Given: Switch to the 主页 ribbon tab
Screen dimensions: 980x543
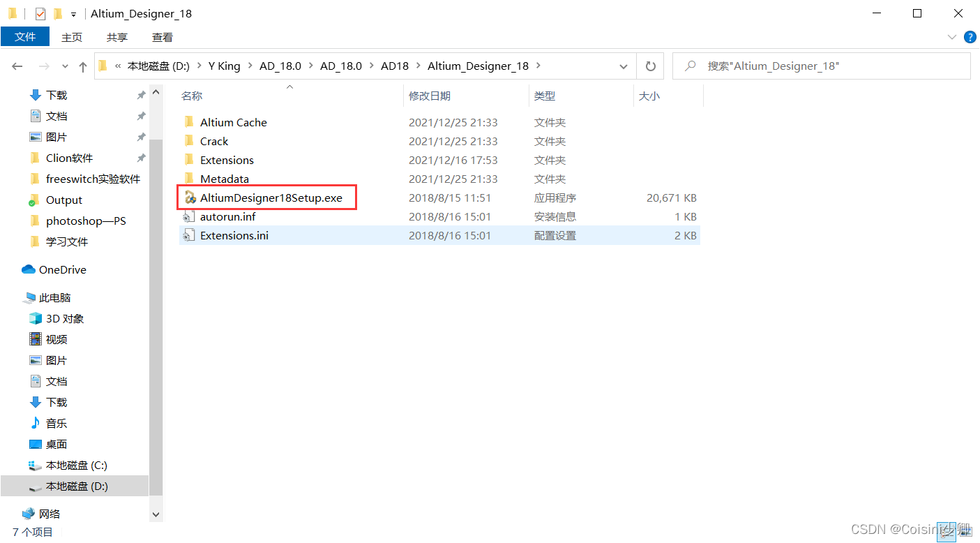Looking at the screenshot, I should [72, 37].
